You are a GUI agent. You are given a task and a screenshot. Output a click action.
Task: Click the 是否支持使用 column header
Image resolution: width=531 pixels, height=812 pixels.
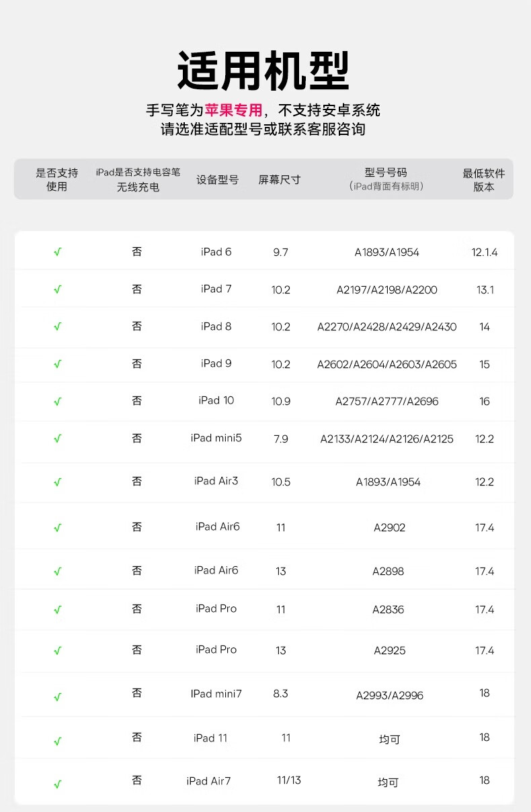tap(57, 179)
